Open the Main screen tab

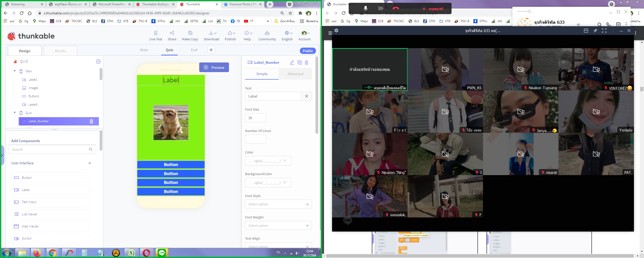tap(144, 50)
